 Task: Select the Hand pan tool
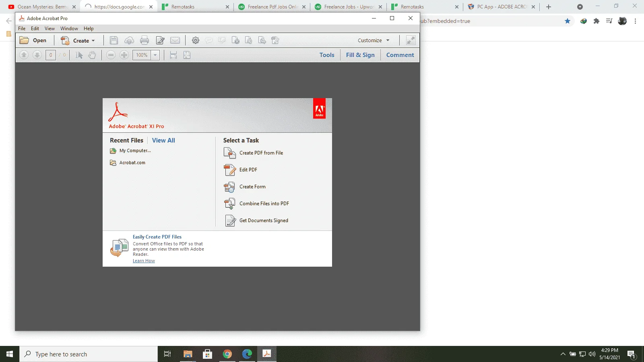click(x=92, y=55)
